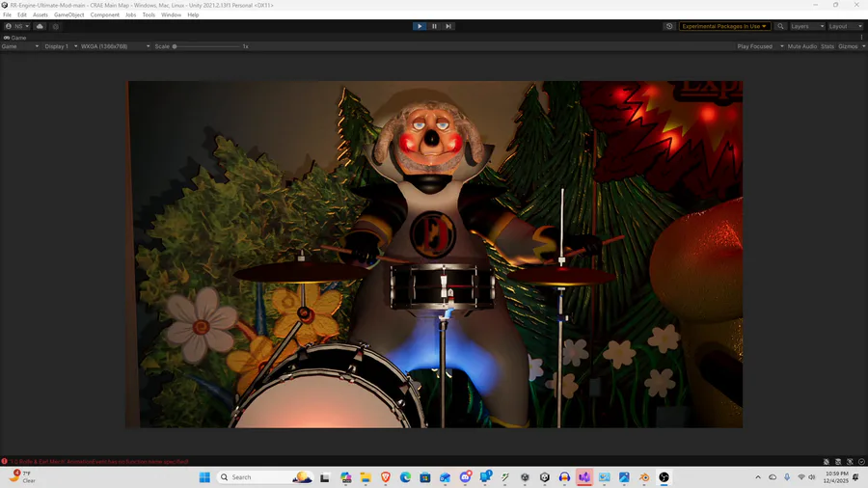868x488 pixels.
Task: Select the Game tab
Action: click(x=14, y=38)
